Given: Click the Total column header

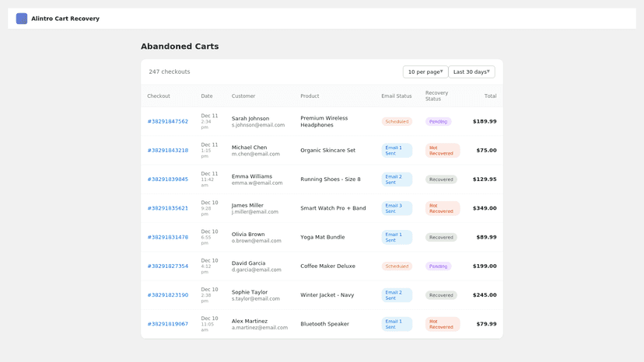Looking at the screenshot, I should pos(491,96).
